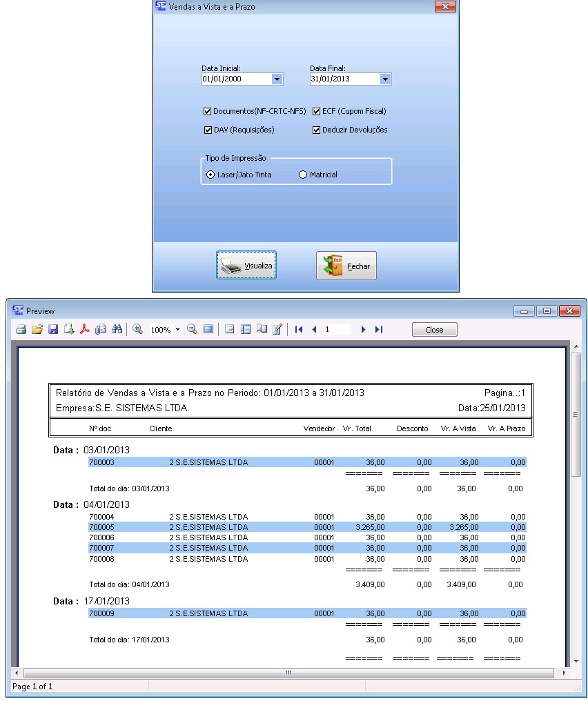Export the report to PDF
Image resolution: width=588 pixels, height=701 pixels.
85,330
